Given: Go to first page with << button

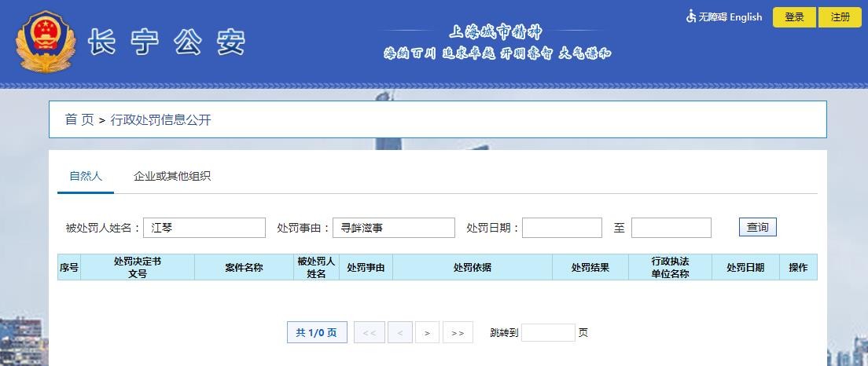Looking at the screenshot, I should tap(369, 333).
